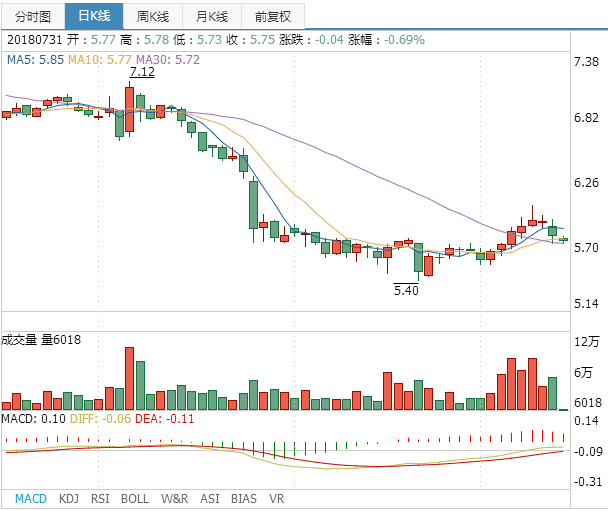Screen dimensions: 608x511
Task: Click the MA5: 5.85 legend
Action: coord(35,60)
